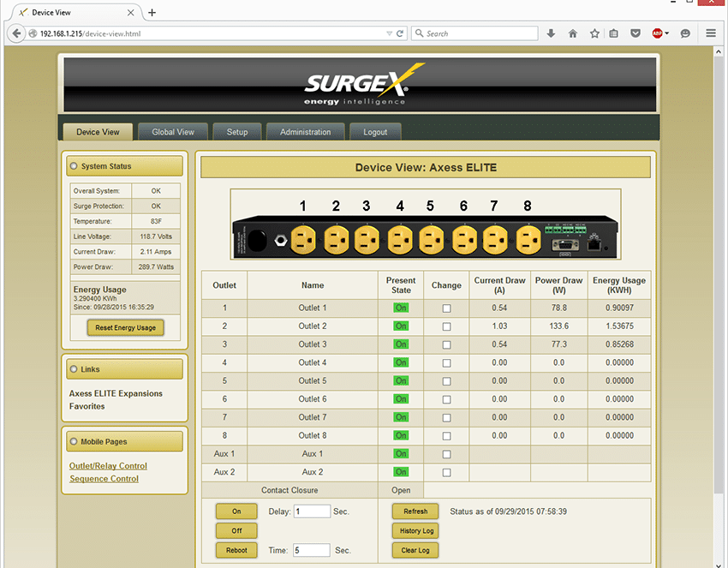Image resolution: width=728 pixels, height=568 pixels.
Task: Click the Reset Energy Usage button
Action: [125, 327]
